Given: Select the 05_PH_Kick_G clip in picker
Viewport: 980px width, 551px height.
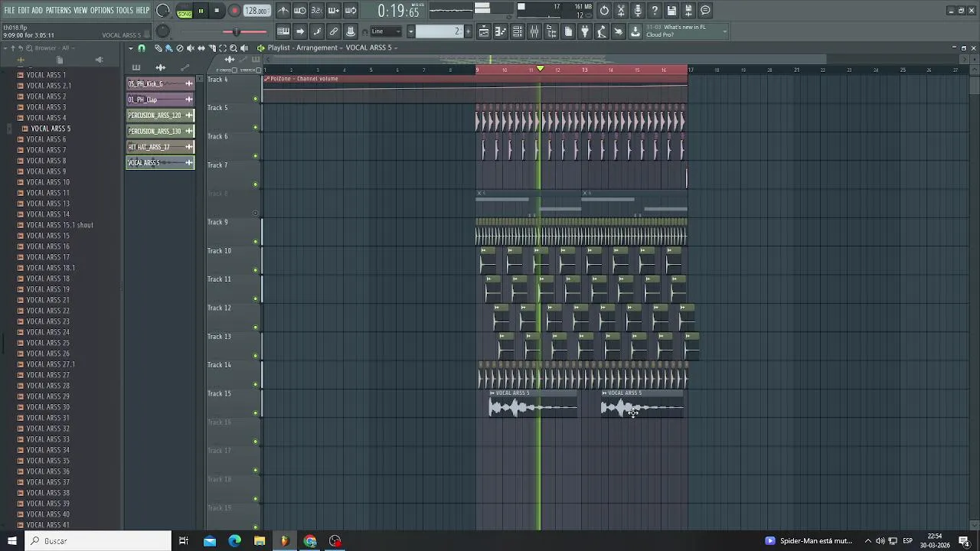Looking at the screenshot, I should (x=160, y=83).
